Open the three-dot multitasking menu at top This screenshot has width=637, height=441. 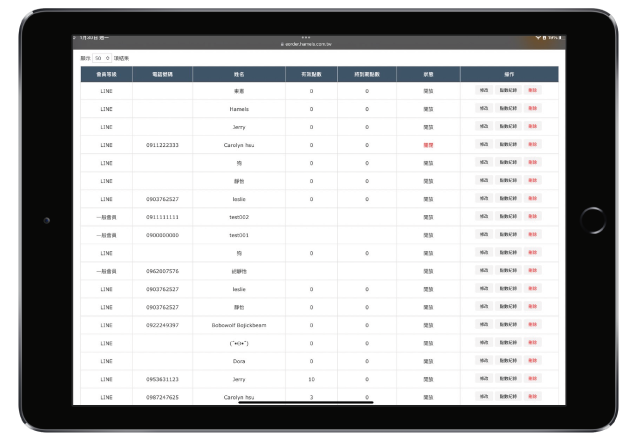point(306,37)
